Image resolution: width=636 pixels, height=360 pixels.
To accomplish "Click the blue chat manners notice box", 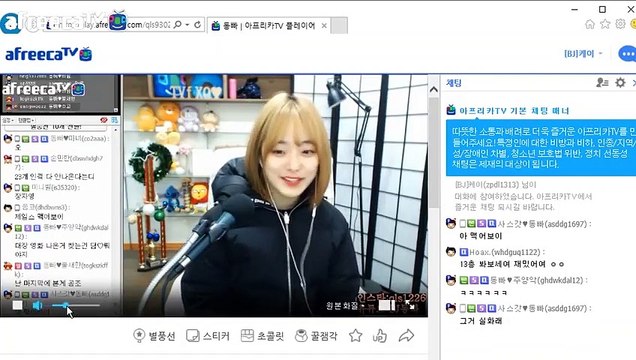I will point(541,148).
